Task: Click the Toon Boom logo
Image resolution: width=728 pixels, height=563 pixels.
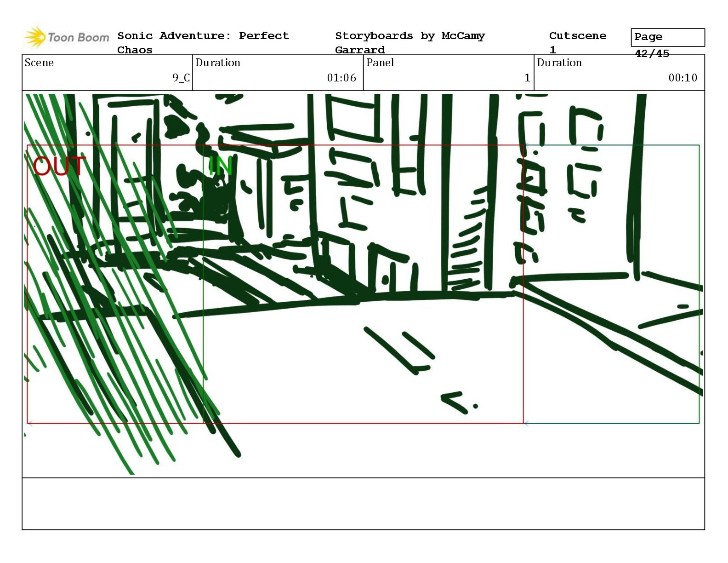Action: tap(67, 38)
